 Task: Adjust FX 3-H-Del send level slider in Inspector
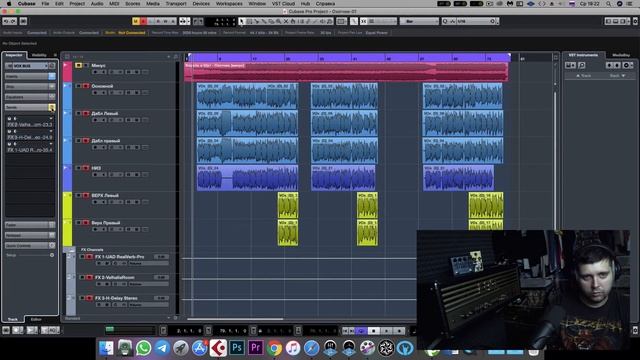30,137
